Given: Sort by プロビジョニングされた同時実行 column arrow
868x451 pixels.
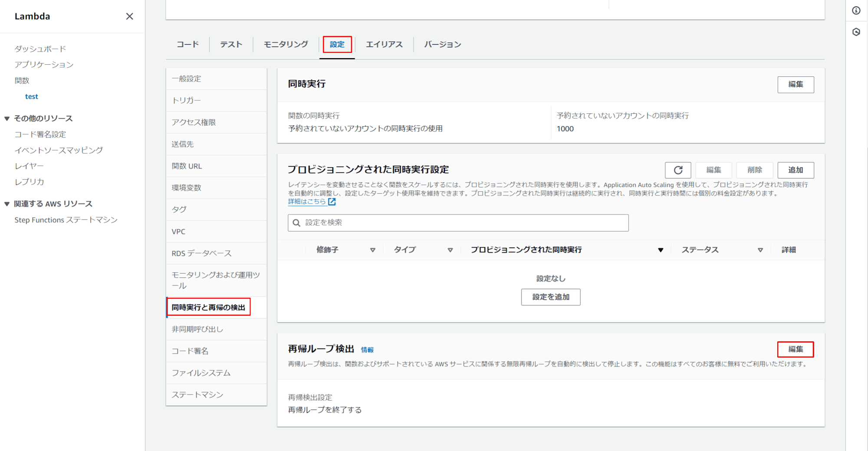Looking at the screenshot, I should pyautogui.click(x=661, y=250).
